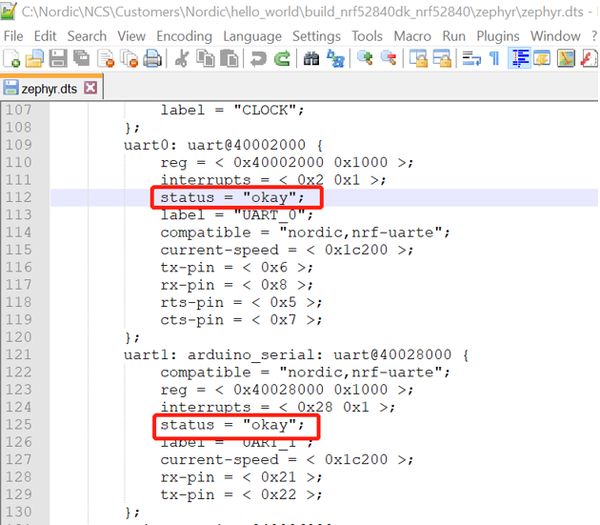The image size is (600, 525).
Task: Click the text label = "CLOCK";
Action: click(x=232, y=110)
